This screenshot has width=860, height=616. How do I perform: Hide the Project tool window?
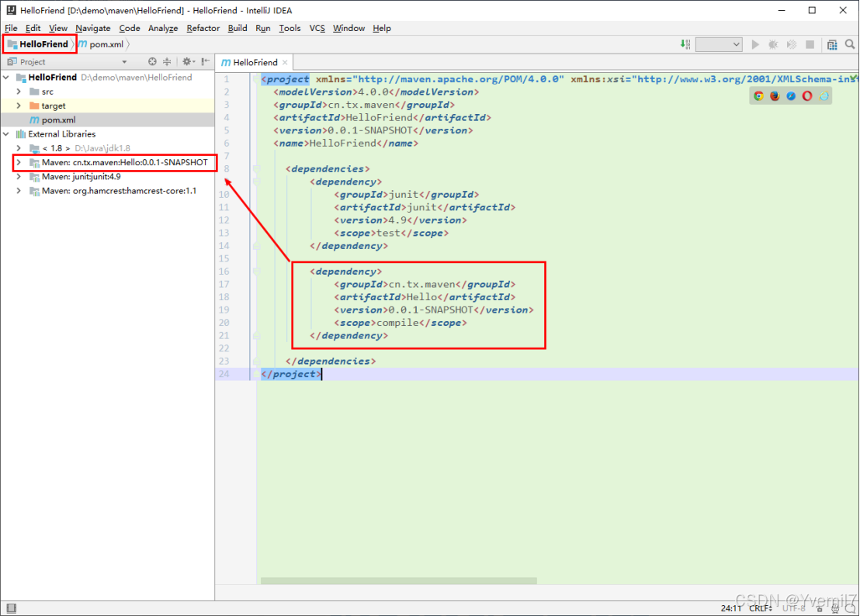(x=205, y=61)
